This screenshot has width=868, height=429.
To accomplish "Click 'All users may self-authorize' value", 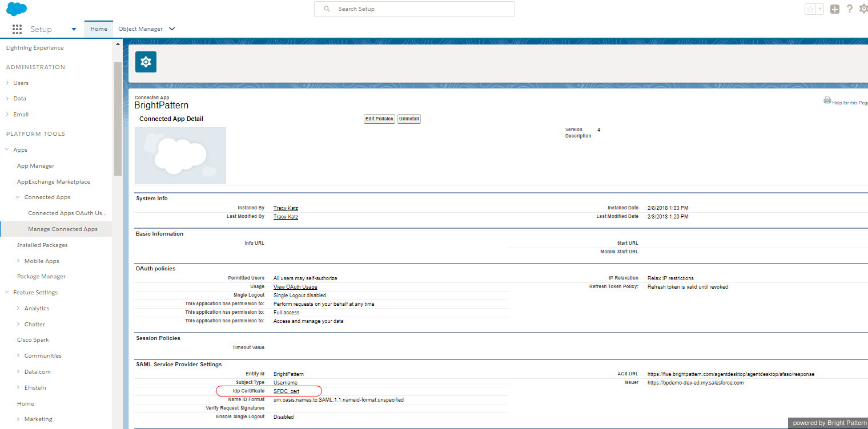I will [x=306, y=278].
